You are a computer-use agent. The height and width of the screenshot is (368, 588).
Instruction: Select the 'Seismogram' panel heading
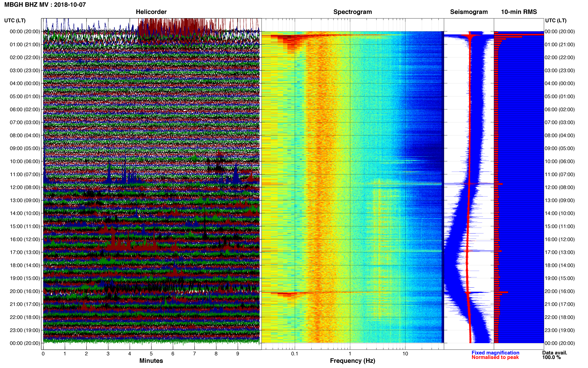point(469,12)
